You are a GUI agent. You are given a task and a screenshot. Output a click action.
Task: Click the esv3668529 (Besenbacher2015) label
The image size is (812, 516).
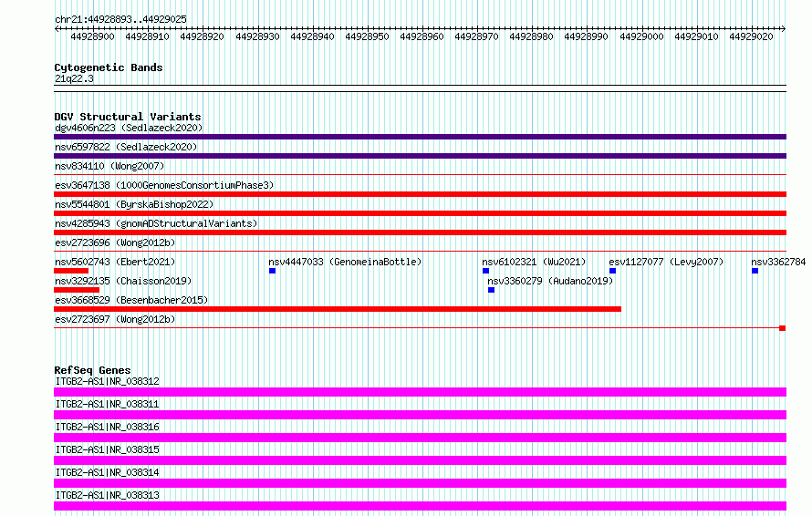(131, 300)
